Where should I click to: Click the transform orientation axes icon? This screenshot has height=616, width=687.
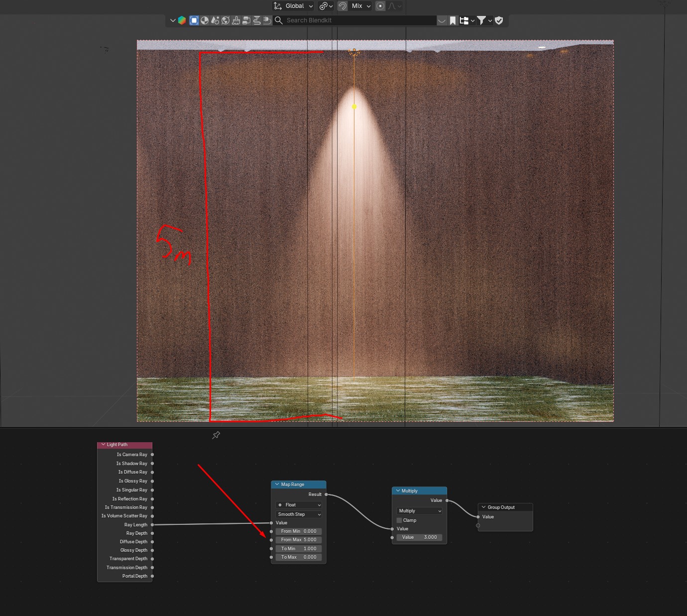278,6
